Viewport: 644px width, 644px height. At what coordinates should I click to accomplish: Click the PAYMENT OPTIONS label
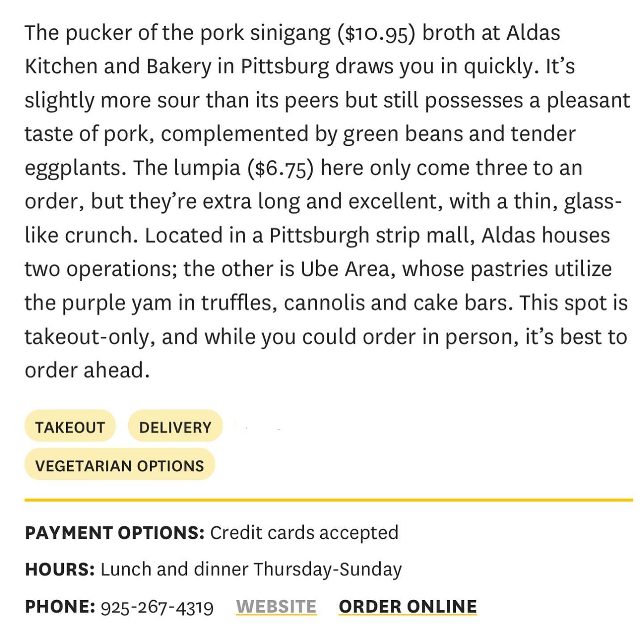pyautogui.click(x=114, y=533)
